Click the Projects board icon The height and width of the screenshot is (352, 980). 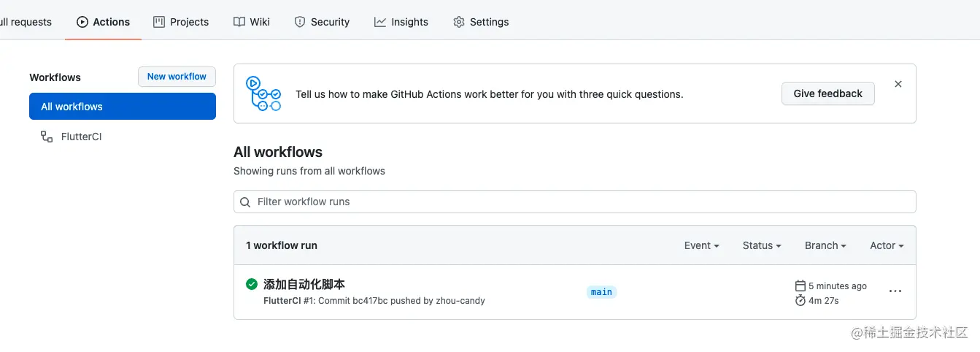[x=159, y=22]
